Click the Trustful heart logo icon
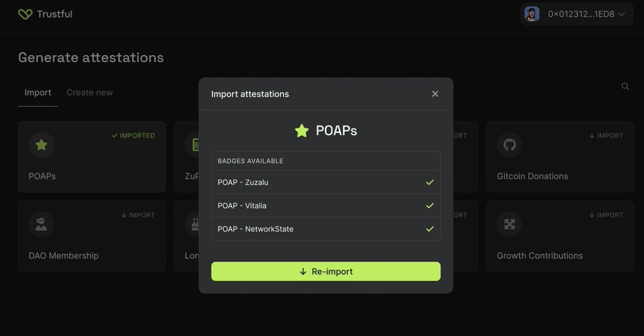The image size is (644, 336). click(25, 14)
